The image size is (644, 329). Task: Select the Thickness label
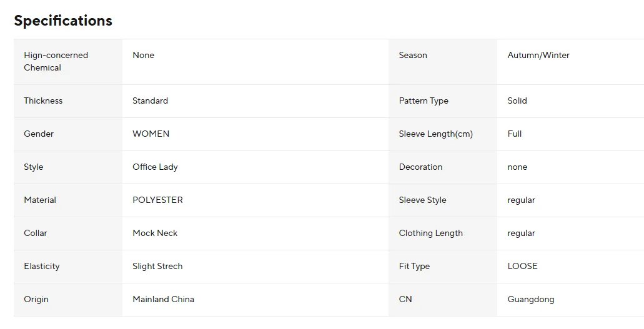tap(43, 101)
